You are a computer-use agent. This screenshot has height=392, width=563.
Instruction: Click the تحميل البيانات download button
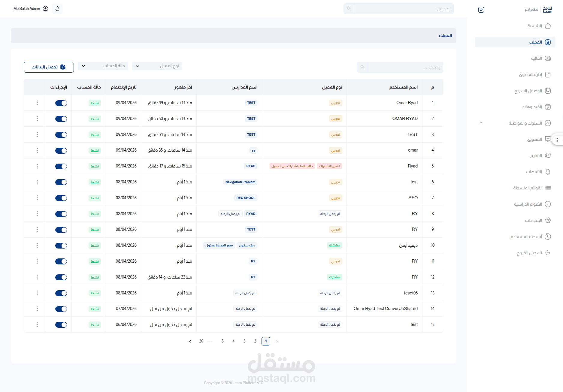[49, 67]
